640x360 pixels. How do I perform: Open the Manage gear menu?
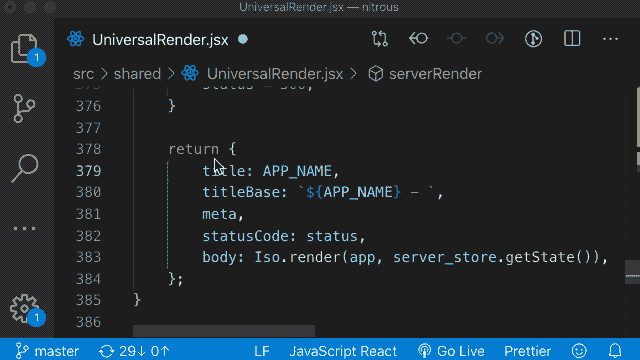point(25,309)
